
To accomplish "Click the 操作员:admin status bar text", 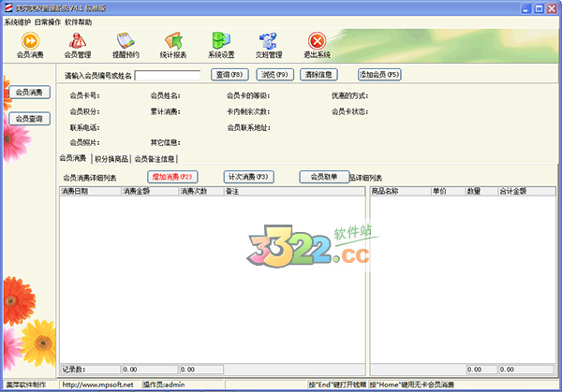I will tap(163, 385).
